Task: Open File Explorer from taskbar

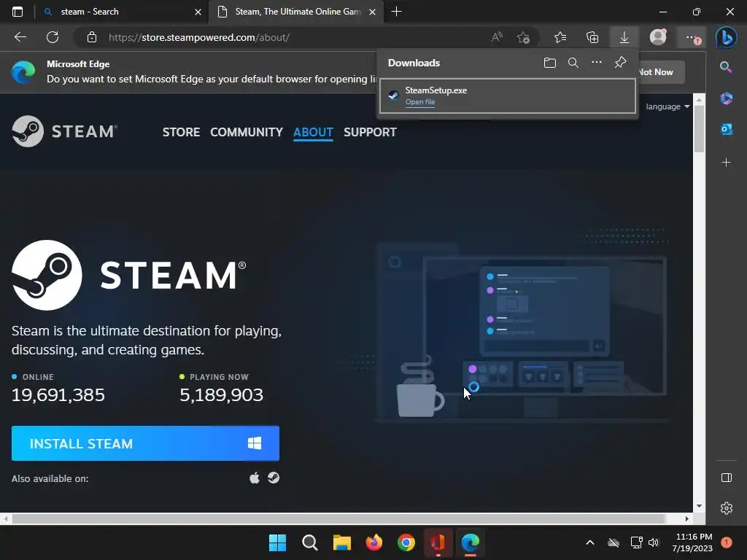Action: (341, 542)
